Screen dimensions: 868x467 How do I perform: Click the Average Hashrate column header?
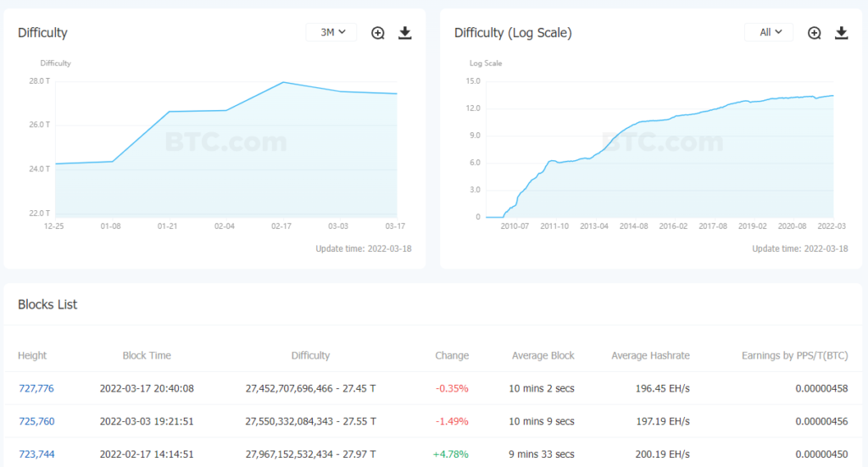650,356
